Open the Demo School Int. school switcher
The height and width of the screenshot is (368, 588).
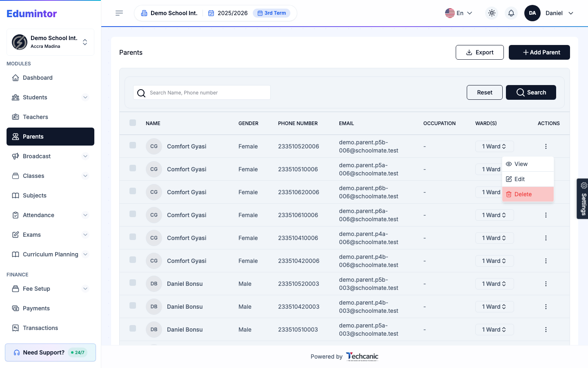(50, 42)
